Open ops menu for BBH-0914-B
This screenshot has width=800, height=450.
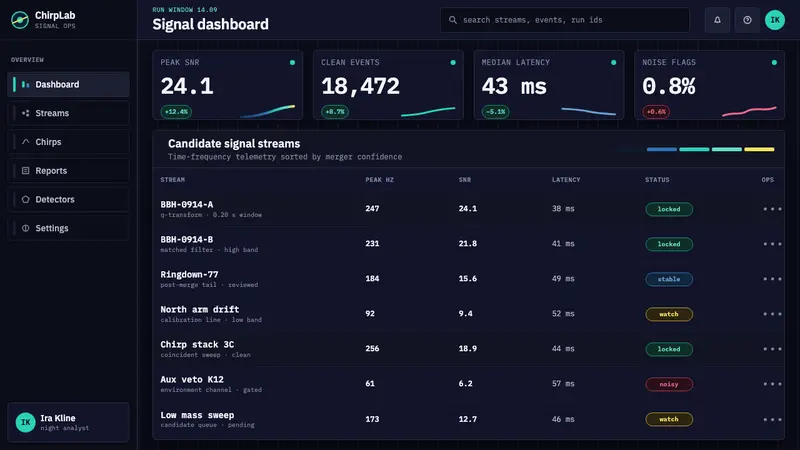click(772, 244)
